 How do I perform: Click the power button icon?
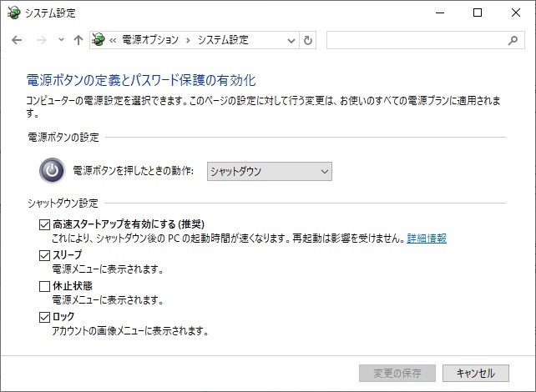52,172
